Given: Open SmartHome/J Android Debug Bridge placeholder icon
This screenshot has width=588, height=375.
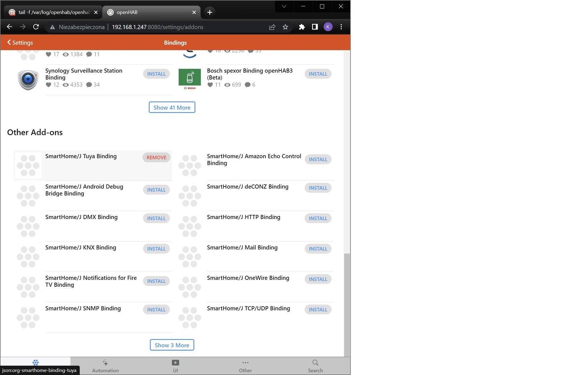Looking at the screenshot, I should click(x=28, y=196).
